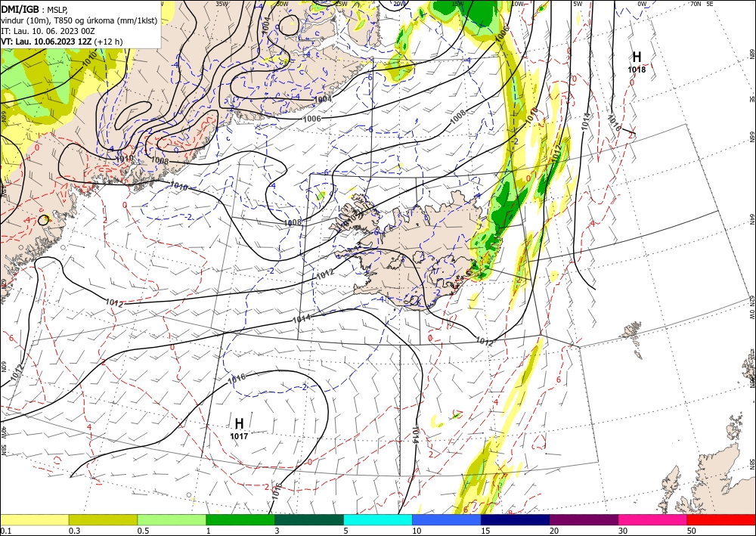Click the "5W" longitude label at top
Image resolution: width=756 pixels, height=536 pixels.
pyautogui.click(x=578, y=4)
